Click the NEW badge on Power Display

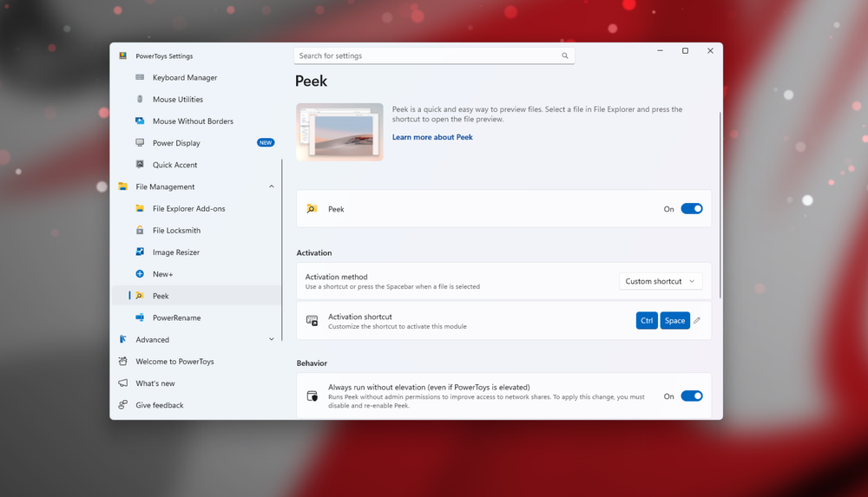tap(266, 143)
